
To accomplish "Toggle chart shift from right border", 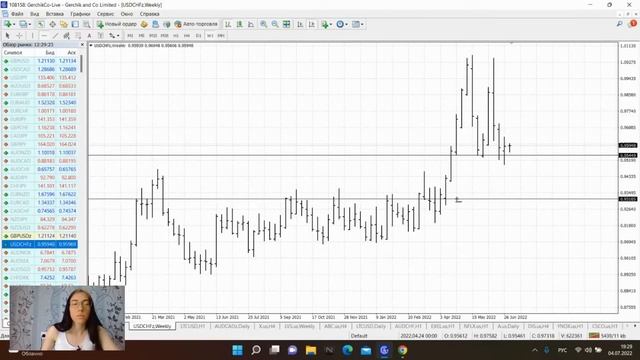I will [x=312, y=24].
